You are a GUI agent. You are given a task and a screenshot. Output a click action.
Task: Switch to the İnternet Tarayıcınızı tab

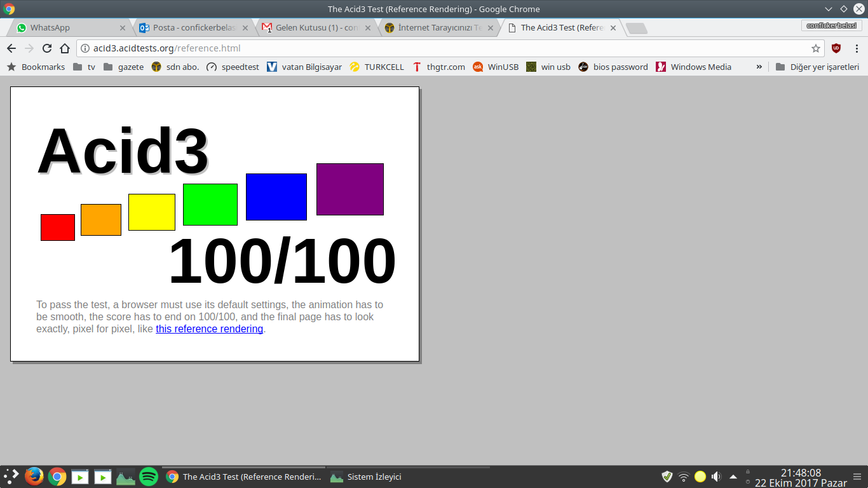coord(440,28)
